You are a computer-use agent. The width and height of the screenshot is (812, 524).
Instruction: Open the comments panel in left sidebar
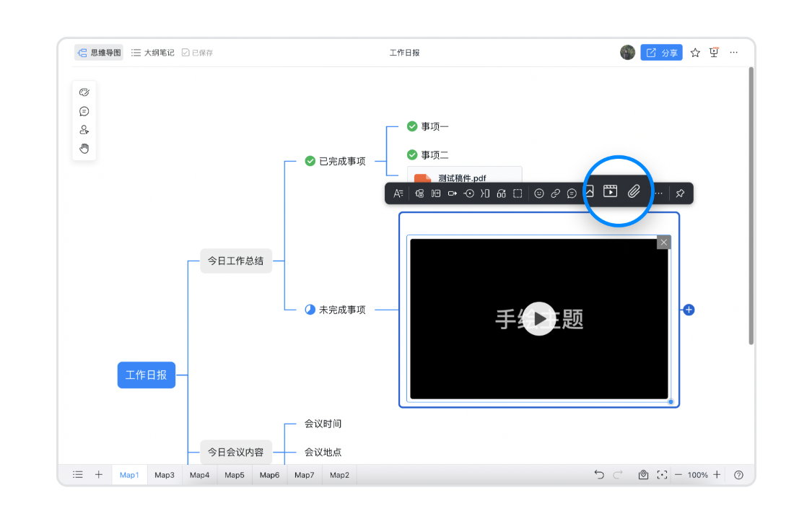pos(84,111)
